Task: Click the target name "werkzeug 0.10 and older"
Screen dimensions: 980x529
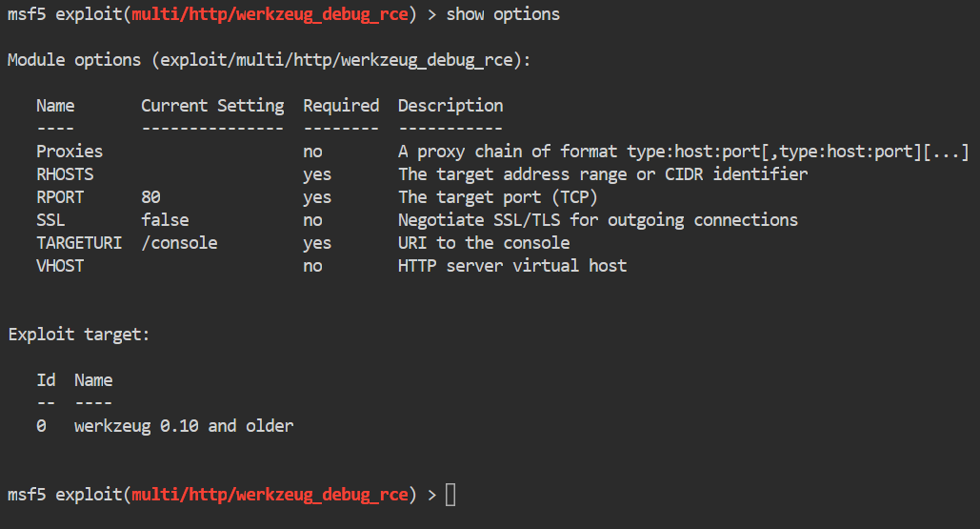Action: tap(184, 426)
